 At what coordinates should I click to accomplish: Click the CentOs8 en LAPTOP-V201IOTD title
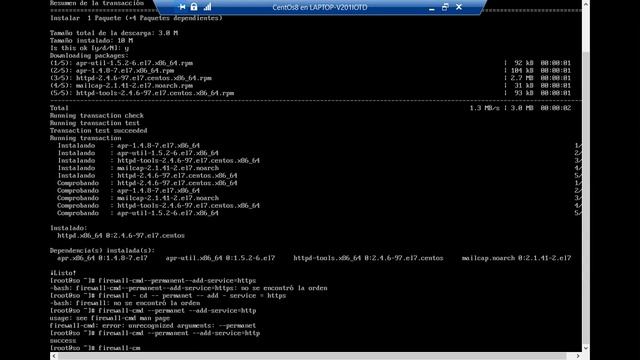[x=320, y=7]
